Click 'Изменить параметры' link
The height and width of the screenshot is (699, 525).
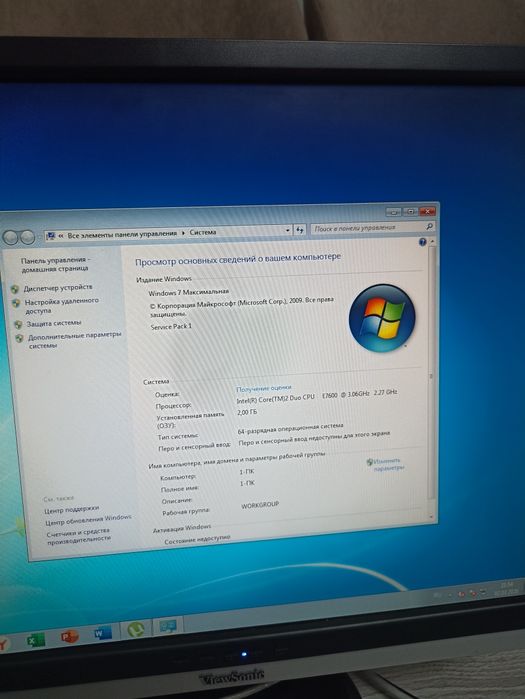(x=389, y=464)
